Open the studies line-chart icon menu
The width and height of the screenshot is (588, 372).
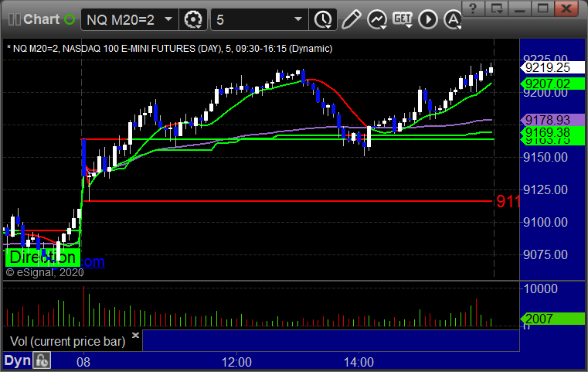point(376,19)
